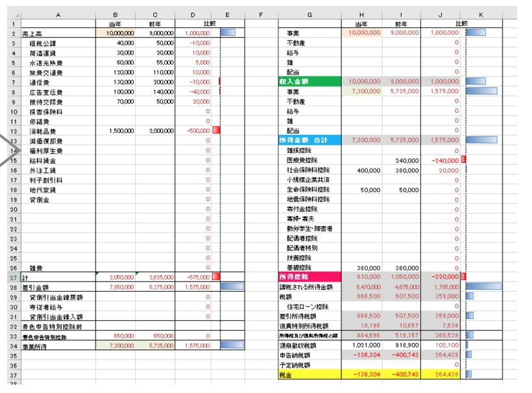Click the 地代家賃 label cell

pos(58,189)
